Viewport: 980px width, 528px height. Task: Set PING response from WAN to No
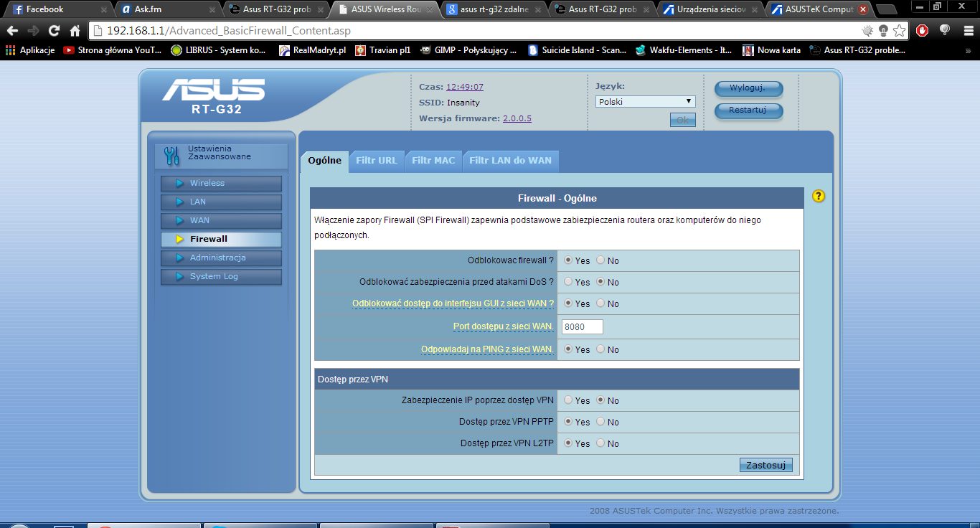click(600, 349)
